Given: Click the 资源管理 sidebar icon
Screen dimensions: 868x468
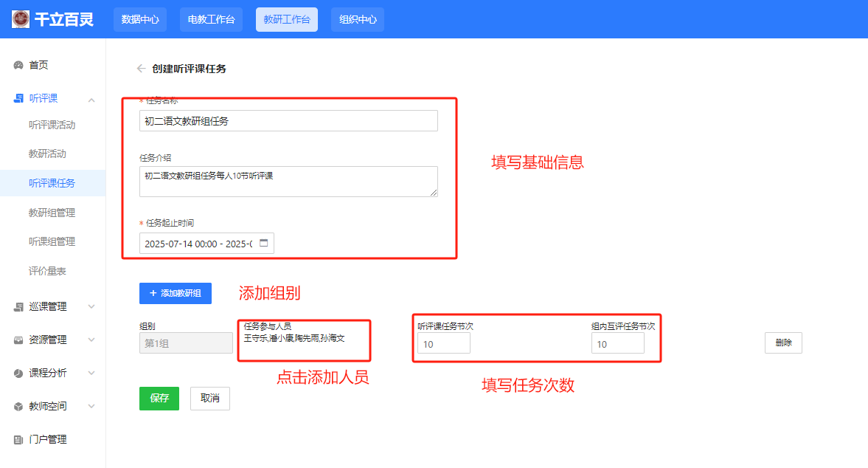Looking at the screenshot, I should (x=18, y=340).
